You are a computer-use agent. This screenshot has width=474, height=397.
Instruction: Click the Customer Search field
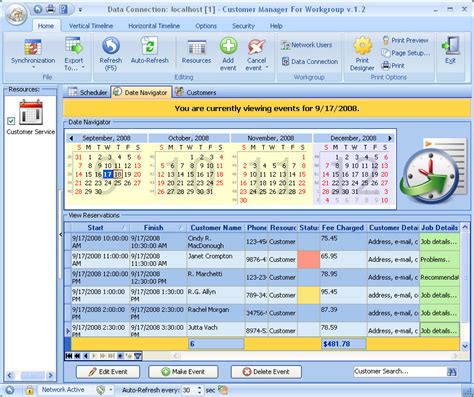(x=400, y=372)
